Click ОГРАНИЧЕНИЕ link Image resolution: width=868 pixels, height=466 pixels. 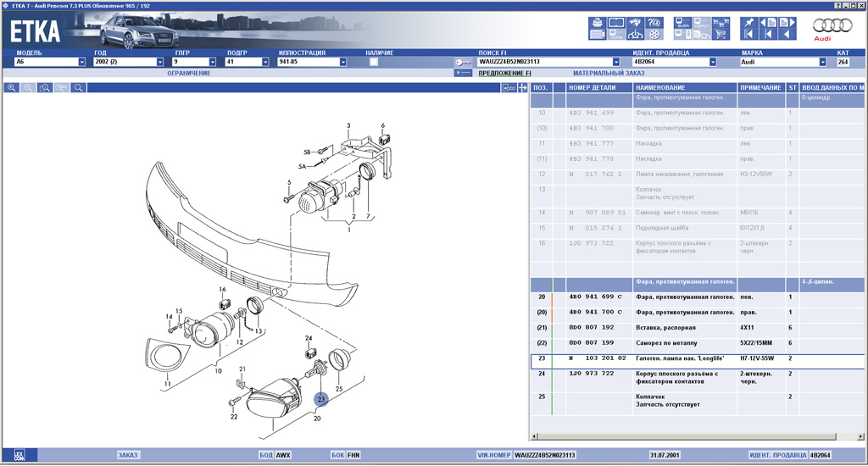click(189, 73)
